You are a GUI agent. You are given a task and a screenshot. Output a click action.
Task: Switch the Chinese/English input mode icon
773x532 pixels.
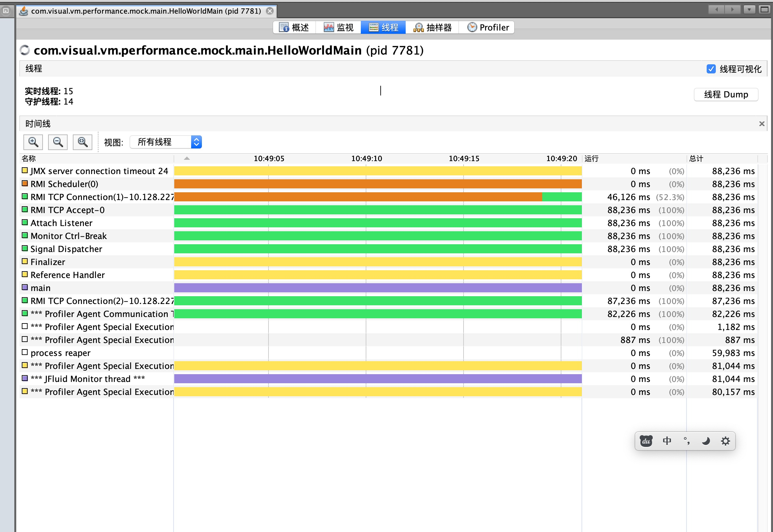point(667,441)
